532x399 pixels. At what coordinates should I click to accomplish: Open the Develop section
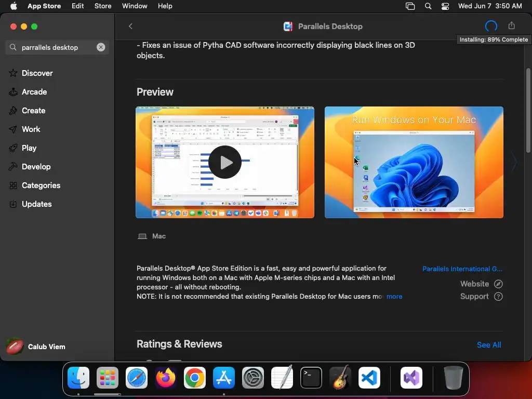36,166
